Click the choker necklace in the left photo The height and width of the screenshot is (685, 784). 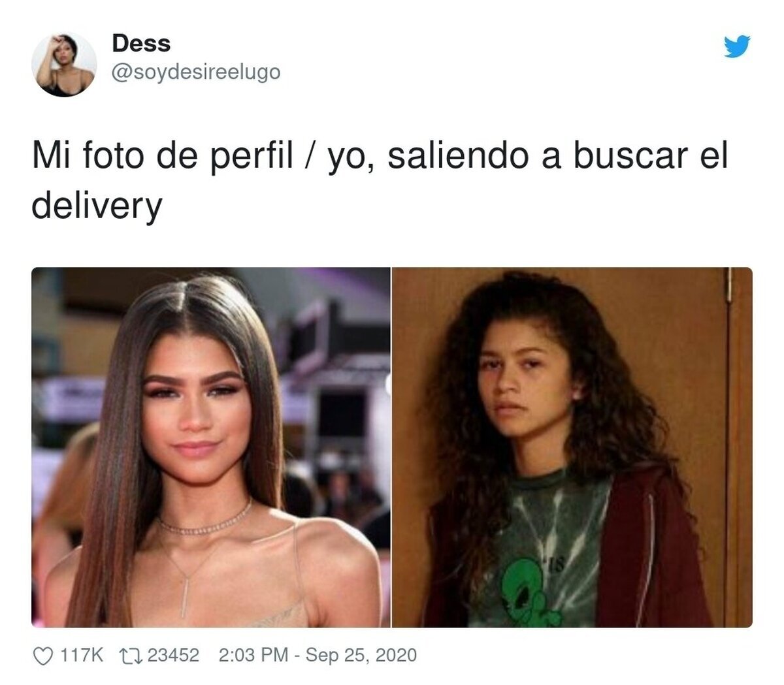point(204,519)
